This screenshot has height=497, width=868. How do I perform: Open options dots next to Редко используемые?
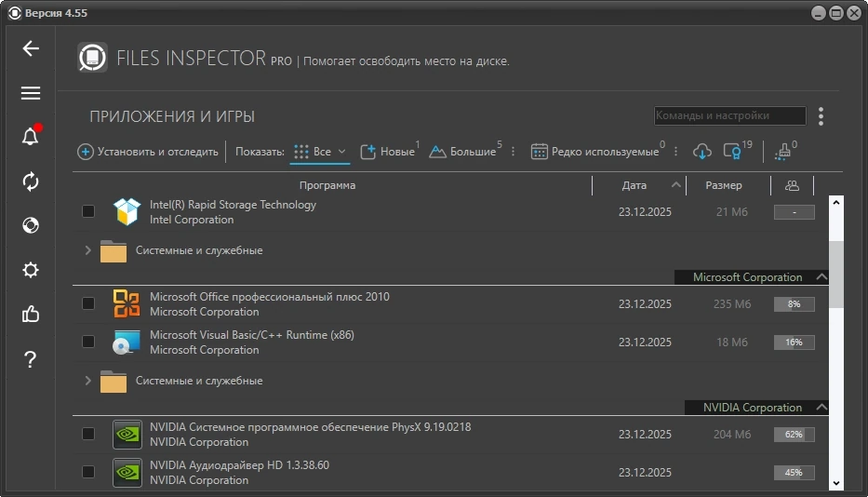pyautogui.click(x=675, y=152)
